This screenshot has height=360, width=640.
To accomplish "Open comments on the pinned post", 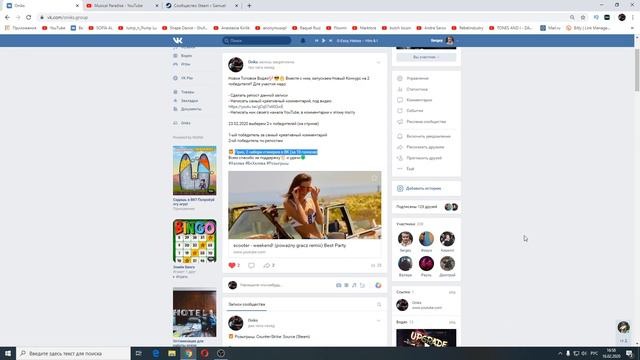I will pos(251,265).
